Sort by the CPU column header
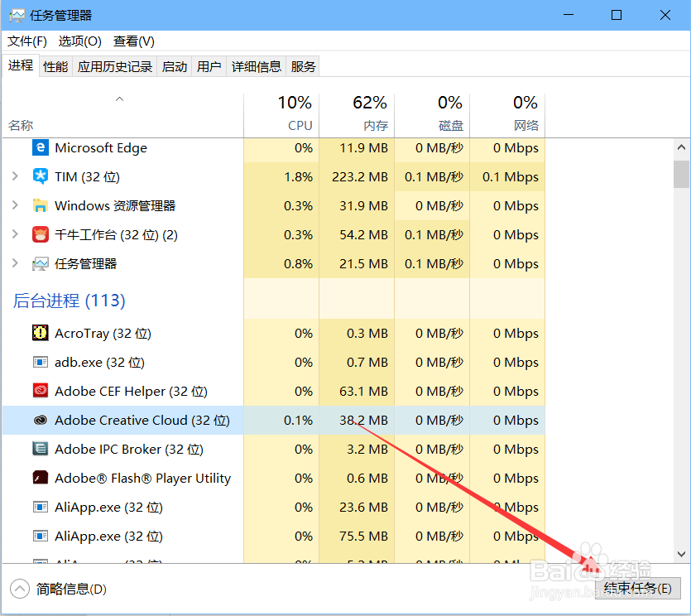The width and height of the screenshot is (691, 616). (281, 114)
